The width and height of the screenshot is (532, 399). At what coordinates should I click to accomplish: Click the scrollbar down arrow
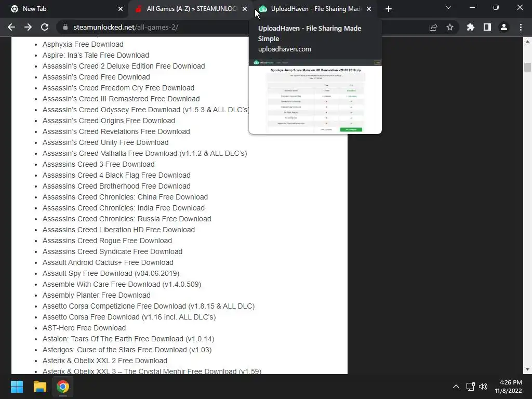click(527, 369)
